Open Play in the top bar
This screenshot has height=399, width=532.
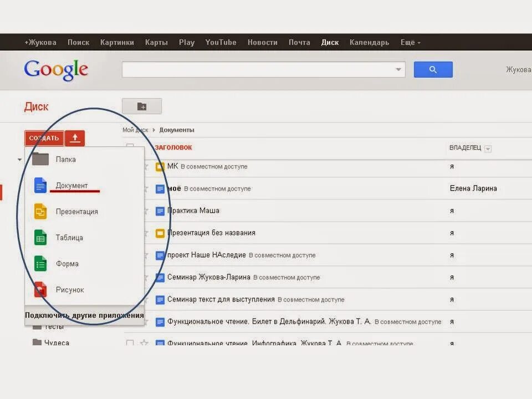[x=187, y=43]
